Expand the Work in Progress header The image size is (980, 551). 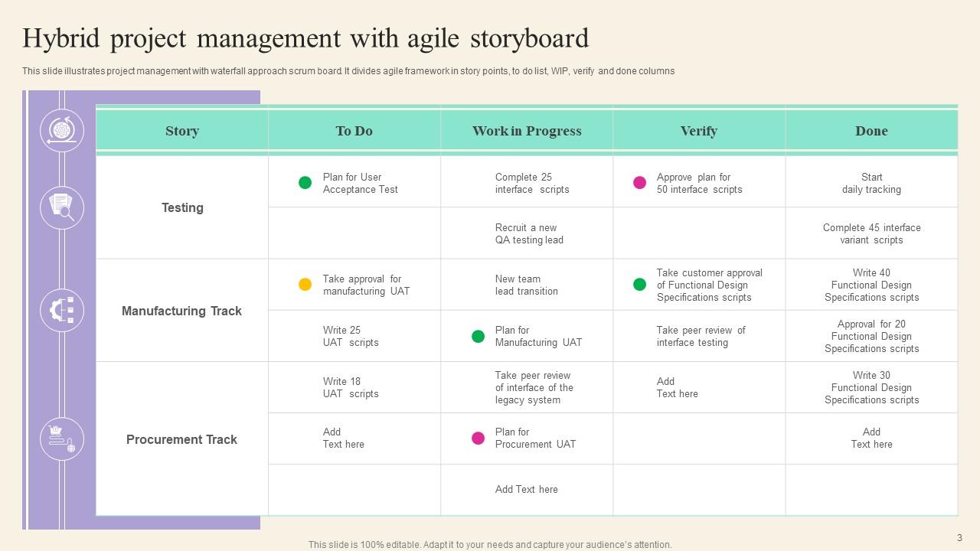[x=526, y=130]
